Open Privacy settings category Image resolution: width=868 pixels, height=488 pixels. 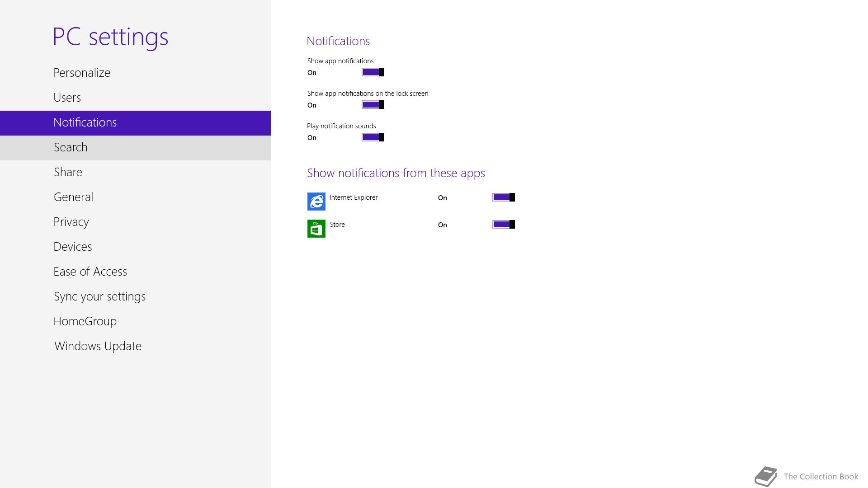(135, 222)
